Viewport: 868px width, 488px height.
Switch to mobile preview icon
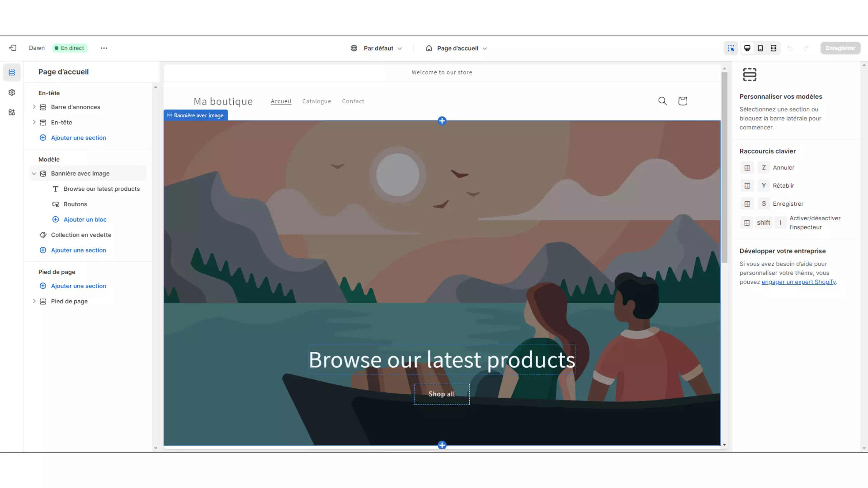tap(760, 48)
